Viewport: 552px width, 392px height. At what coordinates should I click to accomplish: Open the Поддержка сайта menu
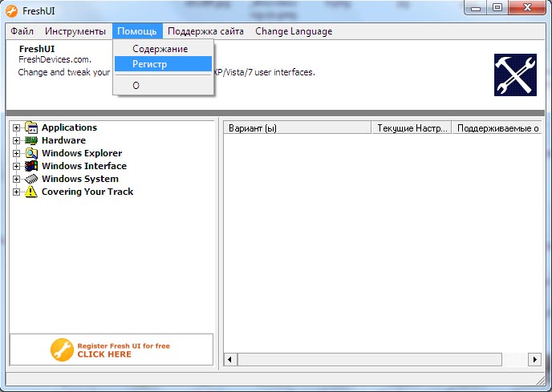pyautogui.click(x=205, y=31)
